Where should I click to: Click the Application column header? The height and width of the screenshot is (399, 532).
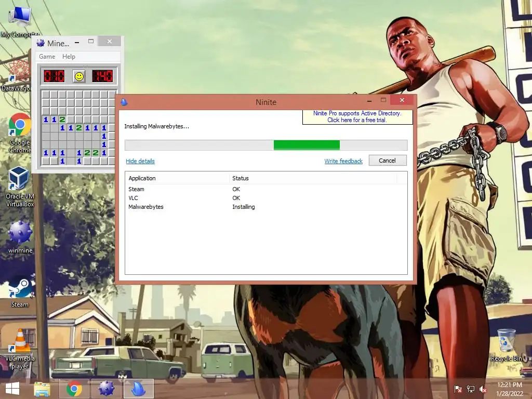177,178
